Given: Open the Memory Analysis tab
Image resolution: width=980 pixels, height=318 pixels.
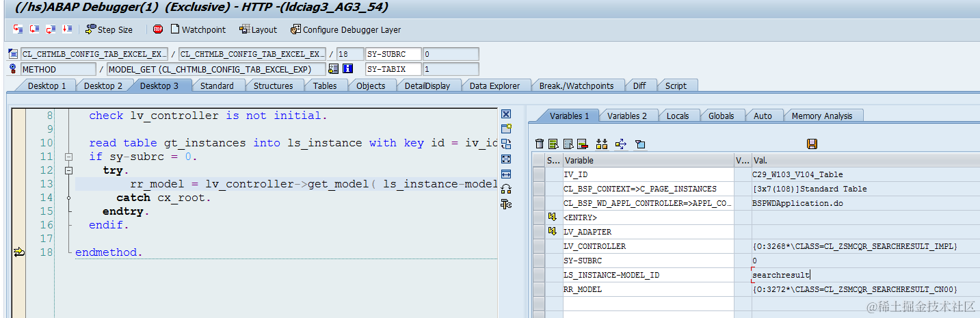Looking at the screenshot, I should (x=822, y=116).
